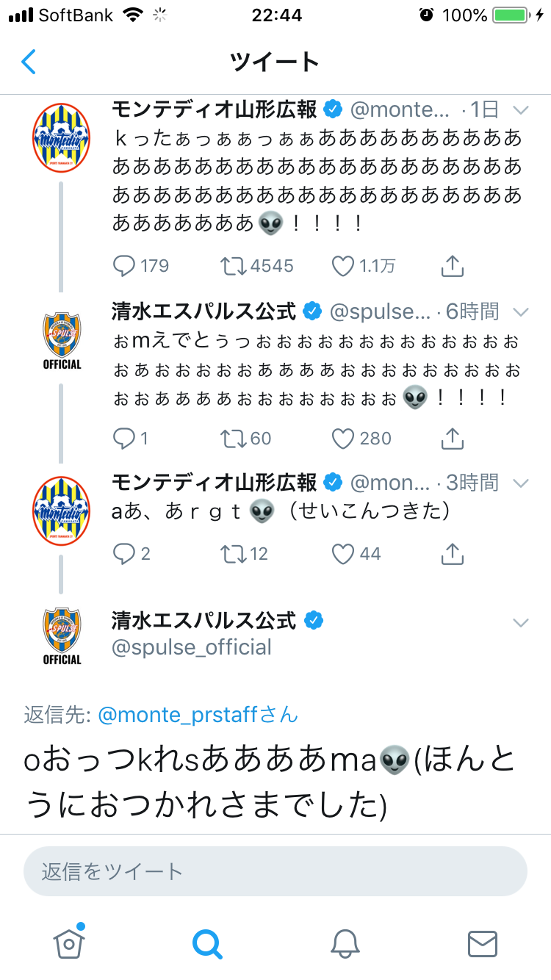Like the tweet with 44 likes
This screenshot has width=551, height=980.
click(343, 553)
